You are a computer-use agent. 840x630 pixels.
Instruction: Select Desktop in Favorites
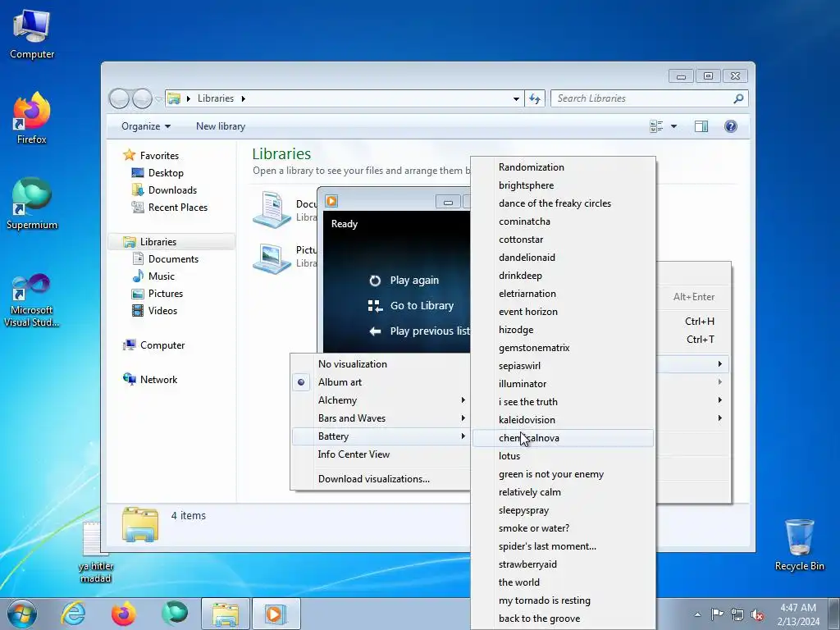158,173
